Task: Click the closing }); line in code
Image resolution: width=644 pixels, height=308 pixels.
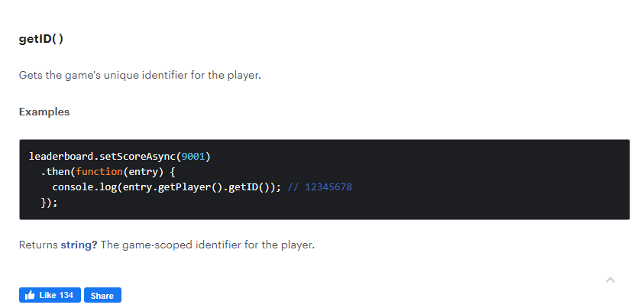Action: 49,203
